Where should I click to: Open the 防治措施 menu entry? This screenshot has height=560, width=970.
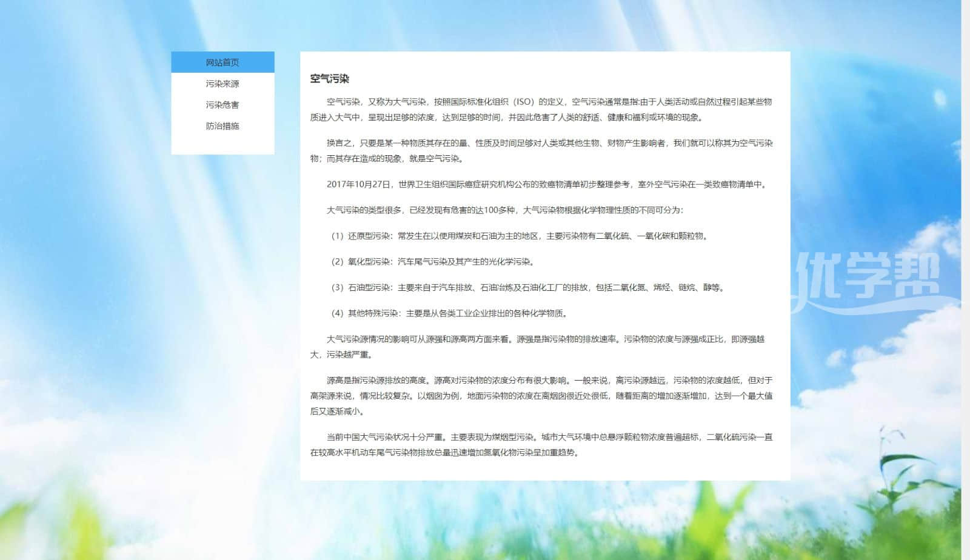tap(222, 126)
